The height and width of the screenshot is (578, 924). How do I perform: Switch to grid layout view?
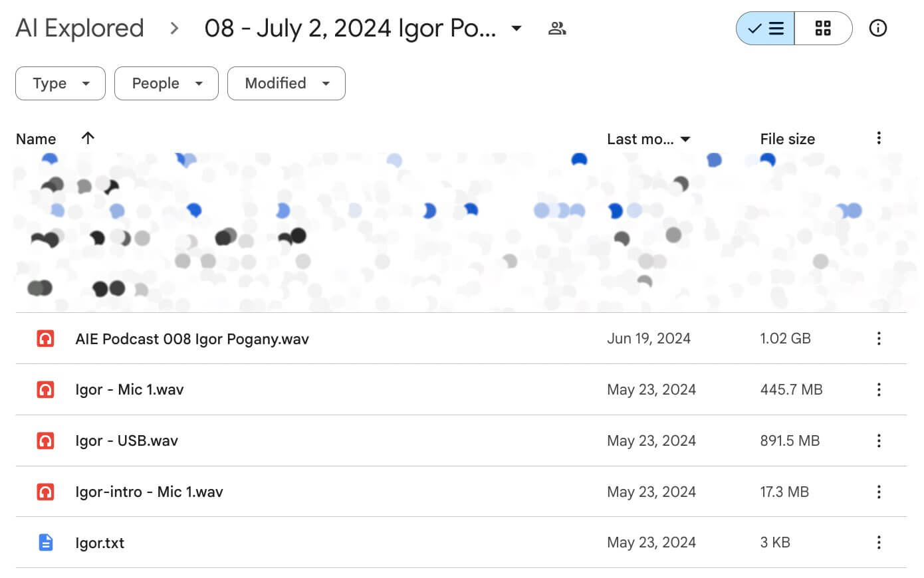click(823, 29)
